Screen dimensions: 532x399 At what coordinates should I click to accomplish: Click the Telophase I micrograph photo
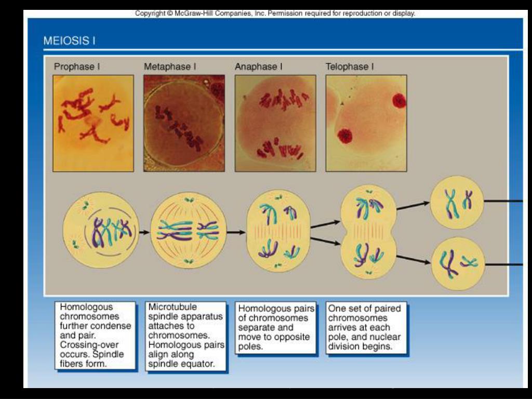tap(366, 123)
